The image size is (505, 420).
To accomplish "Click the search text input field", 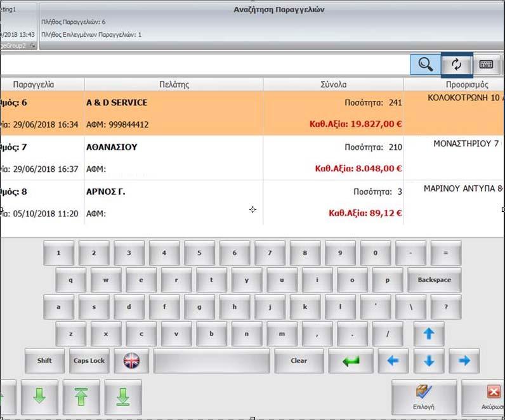I will click(205, 65).
